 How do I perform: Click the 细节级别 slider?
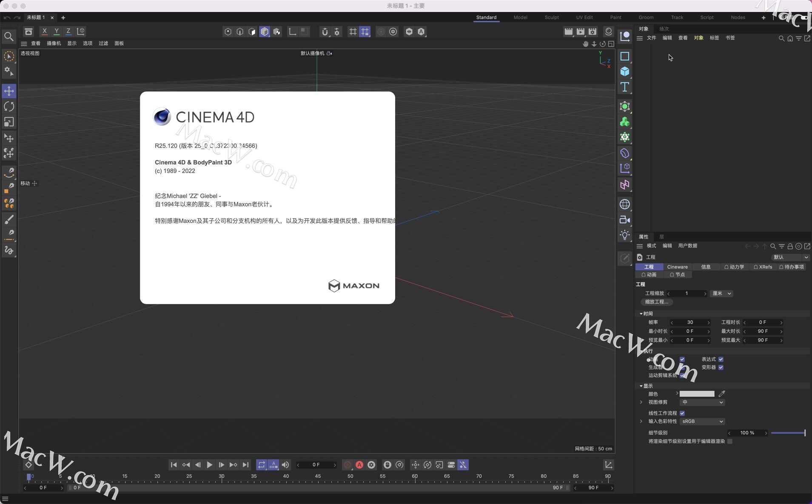pyautogui.click(x=788, y=433)
